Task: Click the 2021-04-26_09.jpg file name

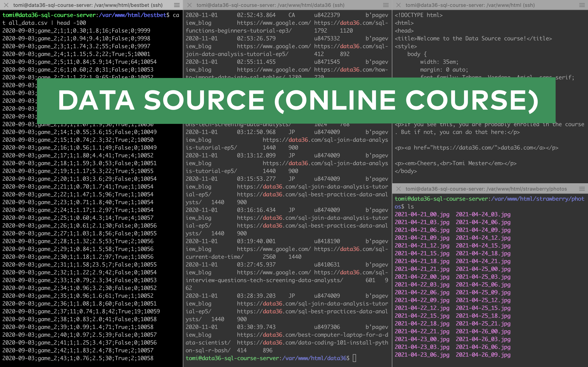Action: 483,355
